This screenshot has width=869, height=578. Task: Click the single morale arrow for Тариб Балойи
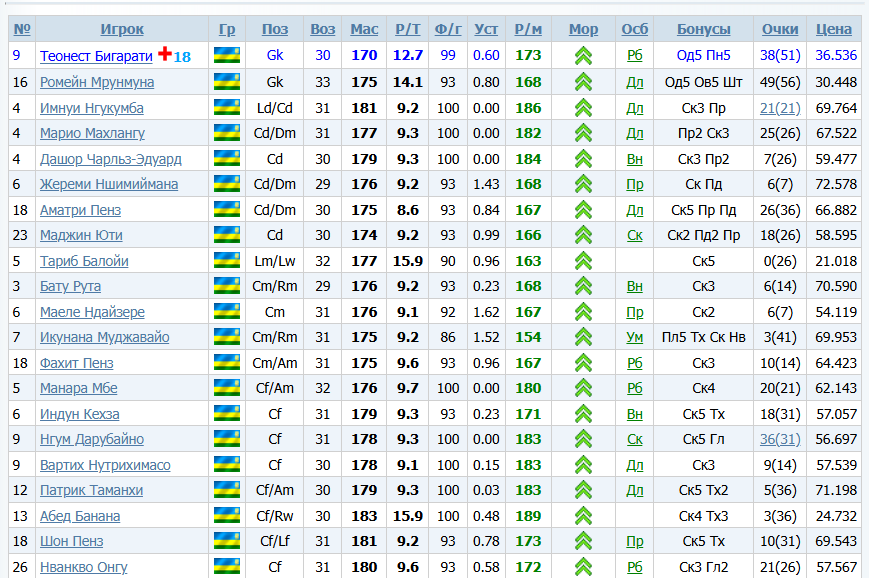point(584,261)
